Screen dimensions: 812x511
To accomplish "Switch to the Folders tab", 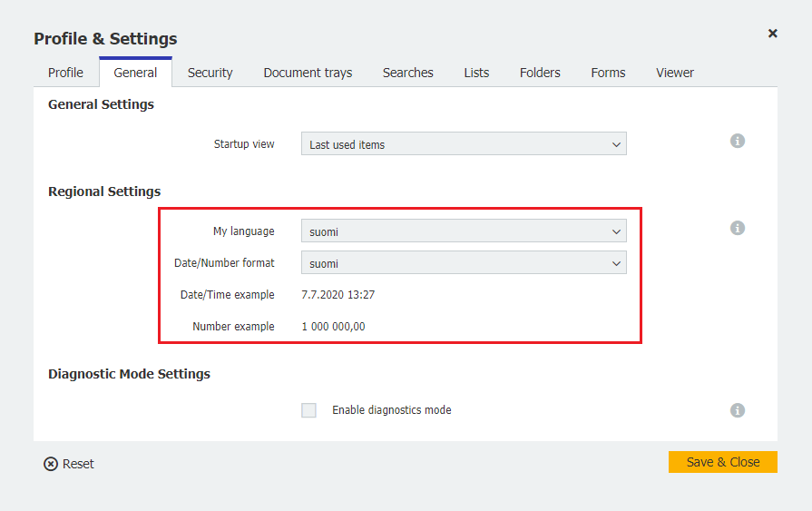I will point(540,73).
